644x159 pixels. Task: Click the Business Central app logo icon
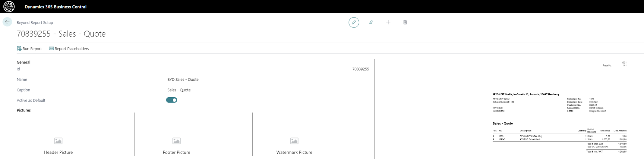point(9,7)
